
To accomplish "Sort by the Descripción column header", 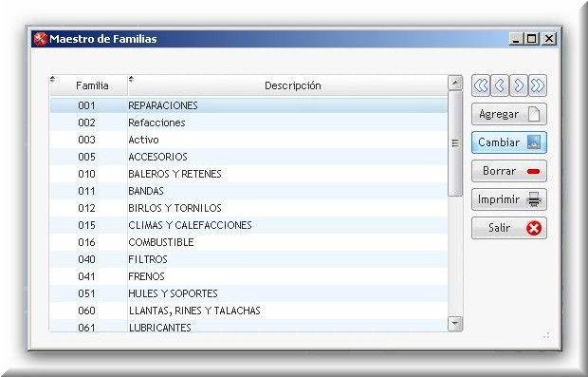I will (287, 85).
